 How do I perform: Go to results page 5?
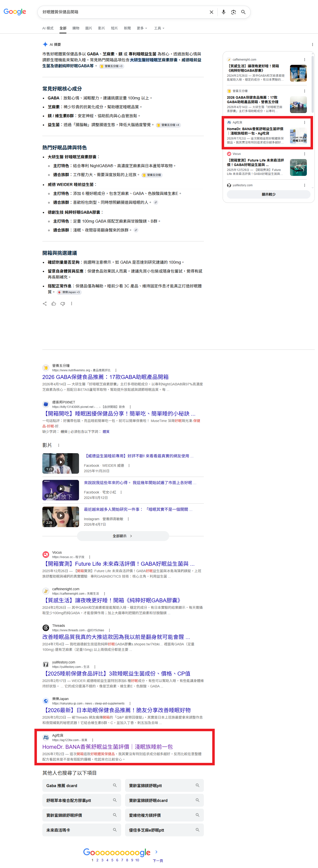(112, 860)
